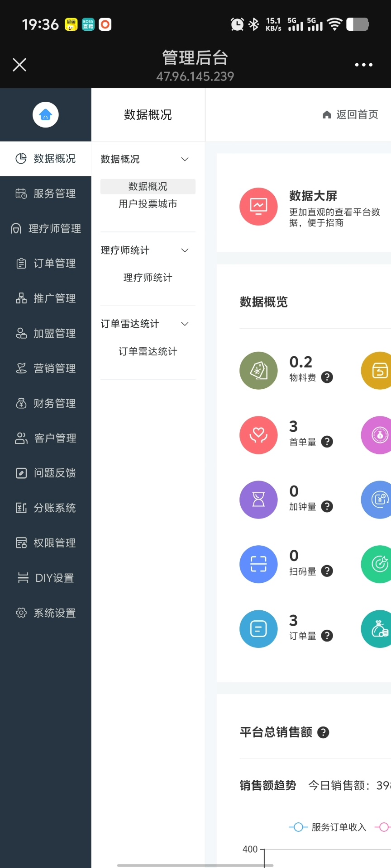
Task: Open the 数据大屏 red monitor icon
Action: click(258, 207)
